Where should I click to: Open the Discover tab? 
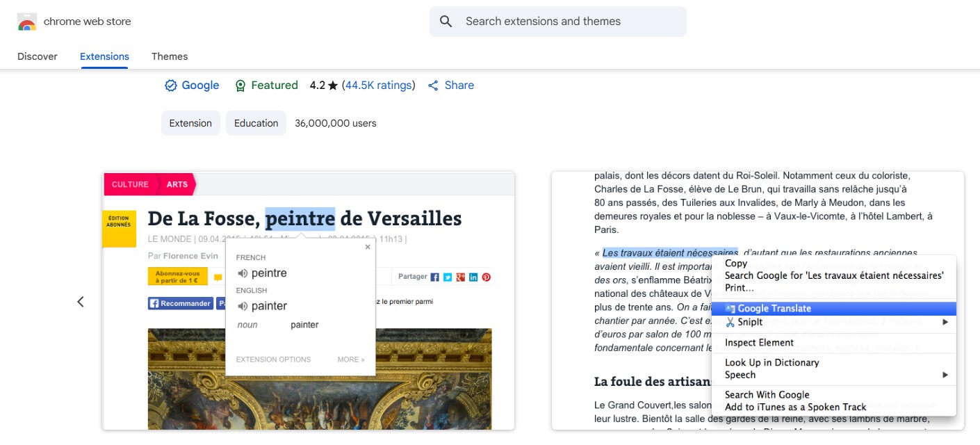[x=38, y=56]
